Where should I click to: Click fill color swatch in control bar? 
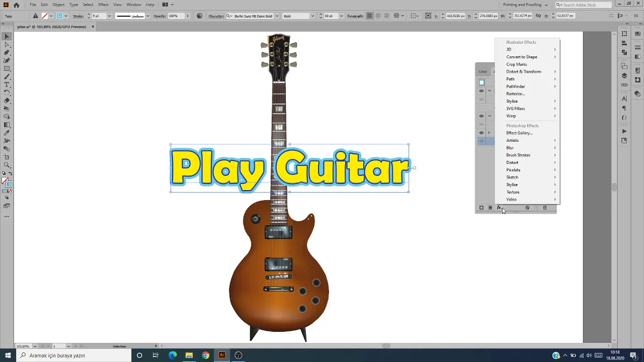(44, 16)
